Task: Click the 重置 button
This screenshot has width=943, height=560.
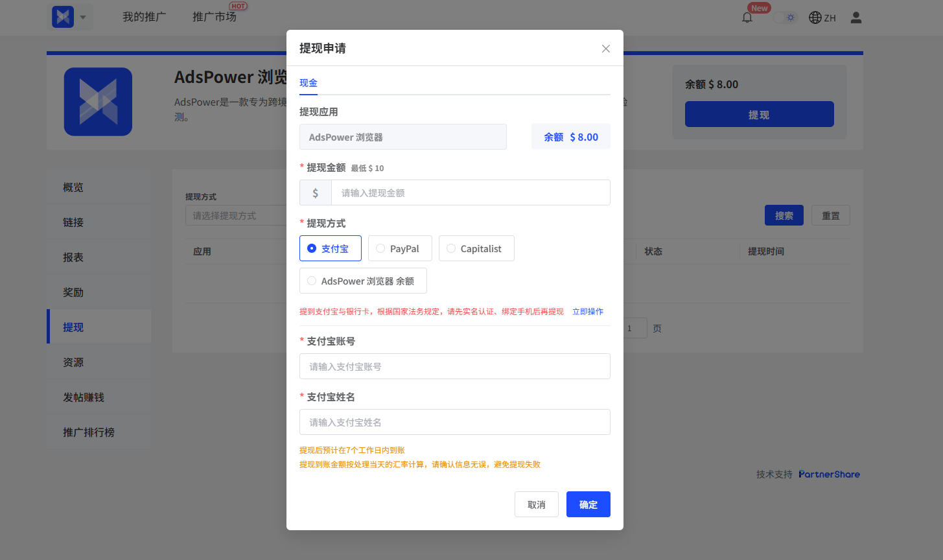Action: pos(831,215)
